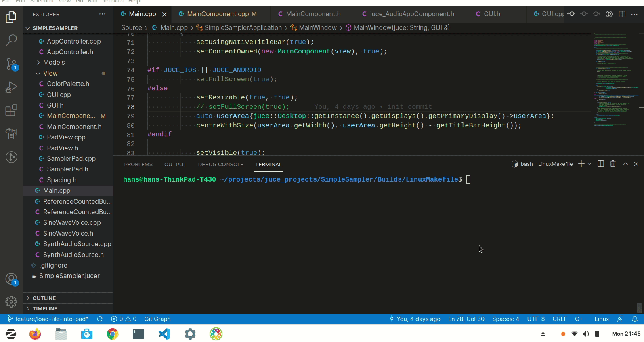Image resolution: width=644 pixels, height=342 pixels.
Task: Open the Manage settings gear
Action: (x=11, y=302)
